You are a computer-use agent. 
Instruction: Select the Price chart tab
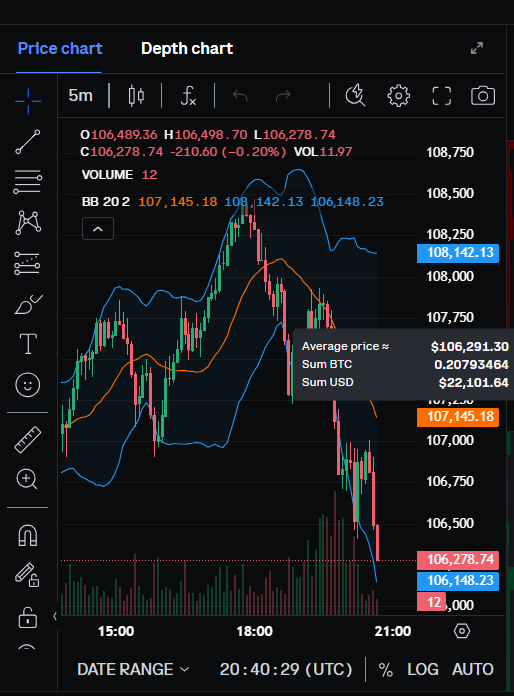[x=60, y=48]
